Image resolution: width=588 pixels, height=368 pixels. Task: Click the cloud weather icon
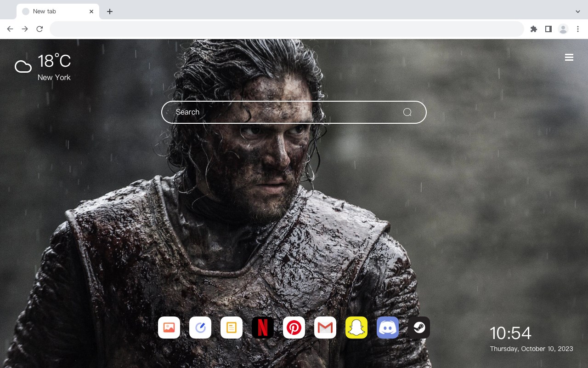point(23,67)
